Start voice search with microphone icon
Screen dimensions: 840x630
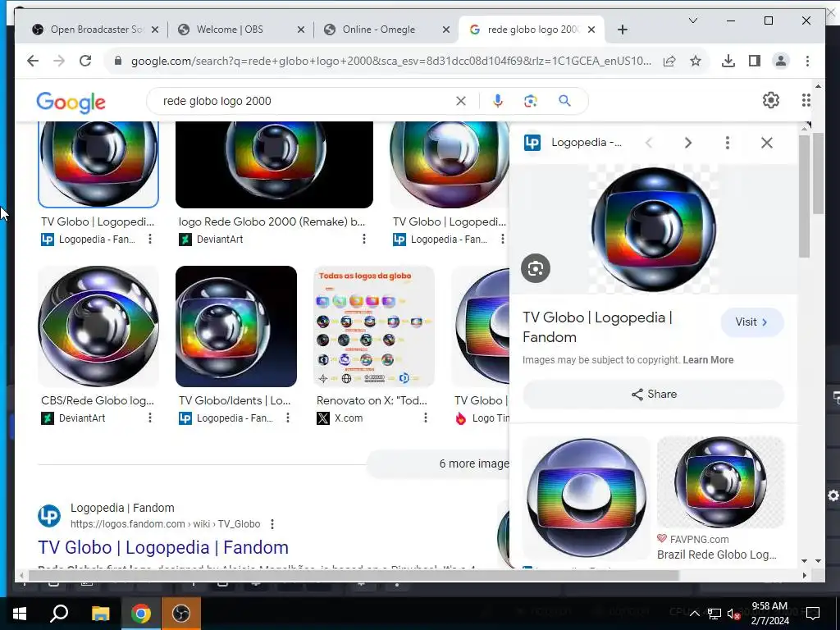point(498,101)
